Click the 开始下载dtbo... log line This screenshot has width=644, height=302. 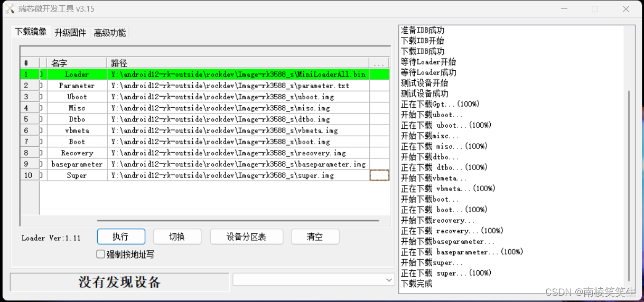[x=430, y=157]
